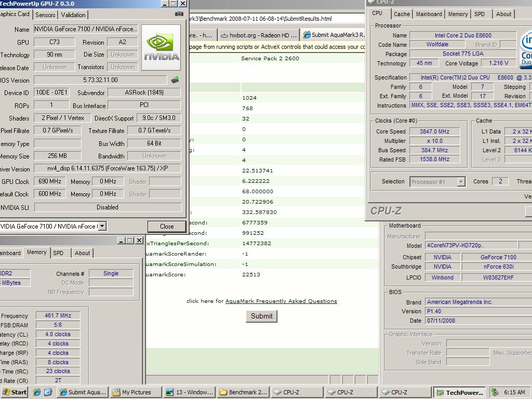Open Cache tab in top CPU-Z window
Viewport: 532px width, 399px height.
[x=402, y=14]
